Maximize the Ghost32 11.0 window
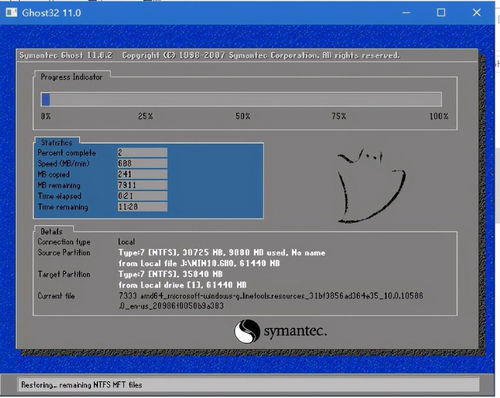Screen dimensions: 500x398 441,13
